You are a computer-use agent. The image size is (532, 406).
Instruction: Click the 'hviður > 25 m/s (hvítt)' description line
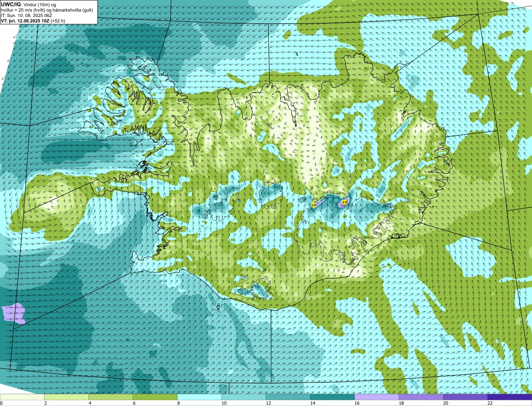47,10
